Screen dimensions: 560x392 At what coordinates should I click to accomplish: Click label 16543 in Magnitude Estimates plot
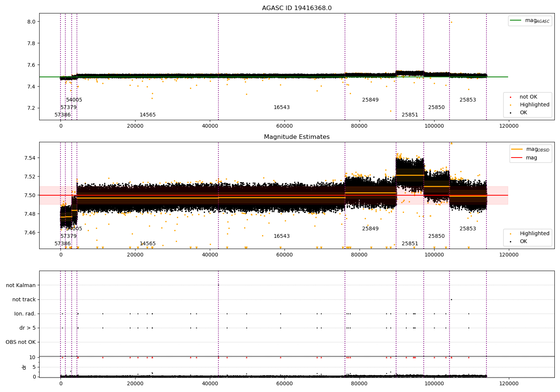click(281, 236)
